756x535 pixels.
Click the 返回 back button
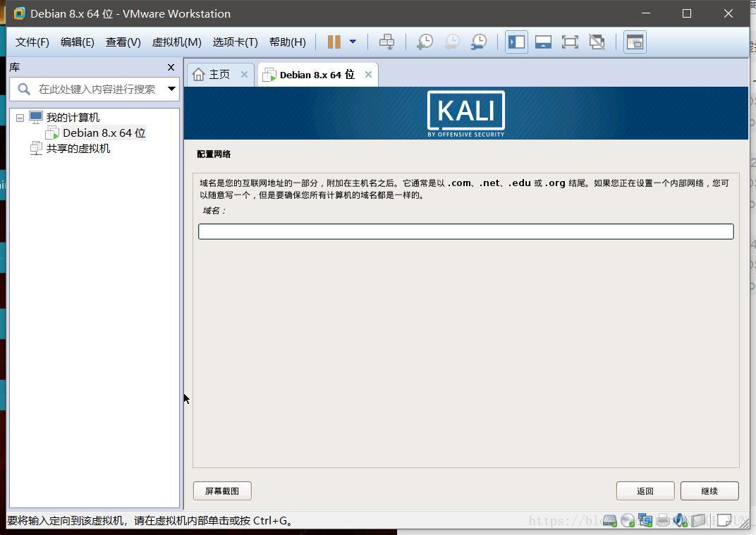[x=645, y=491]
